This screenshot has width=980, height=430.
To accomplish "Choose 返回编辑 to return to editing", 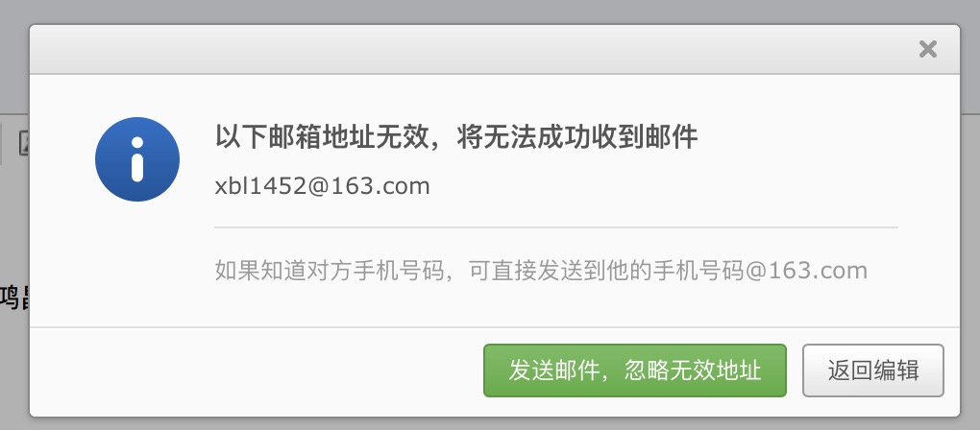I will 873,370.
